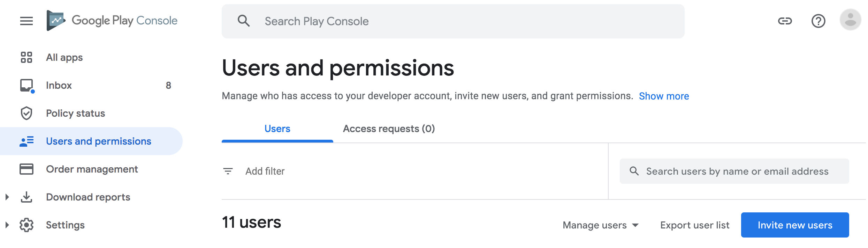
Task: Select the Users tab
Action: (x=277, y=129)
